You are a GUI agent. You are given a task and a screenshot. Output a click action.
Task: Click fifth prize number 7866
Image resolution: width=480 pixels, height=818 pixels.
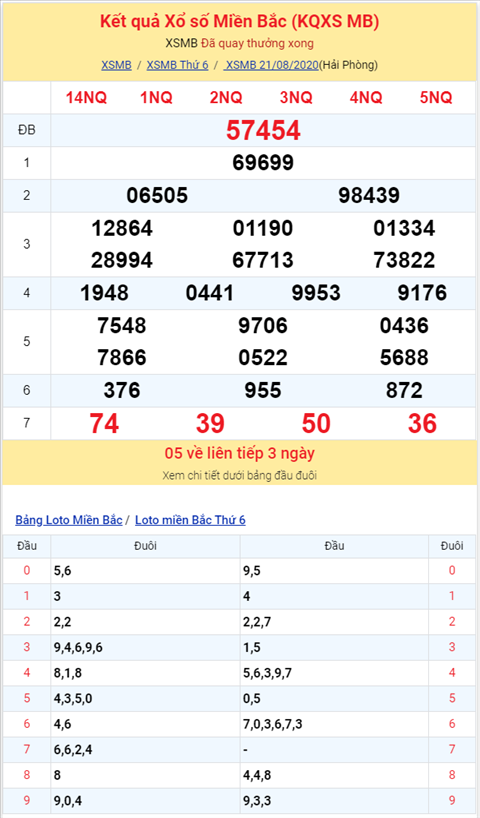click(122, 358)
